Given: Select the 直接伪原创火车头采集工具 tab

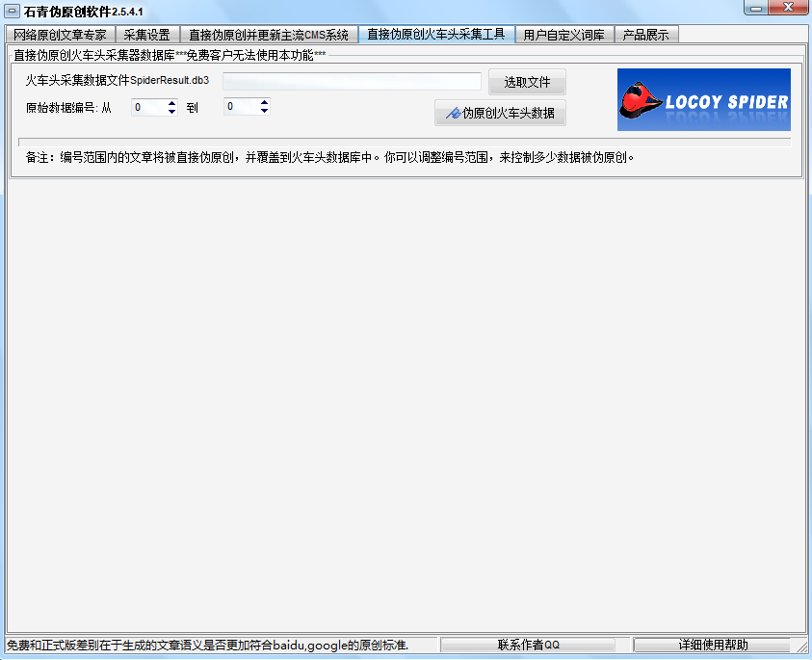Looking at the screenshot, I should (x=436, y=34).
